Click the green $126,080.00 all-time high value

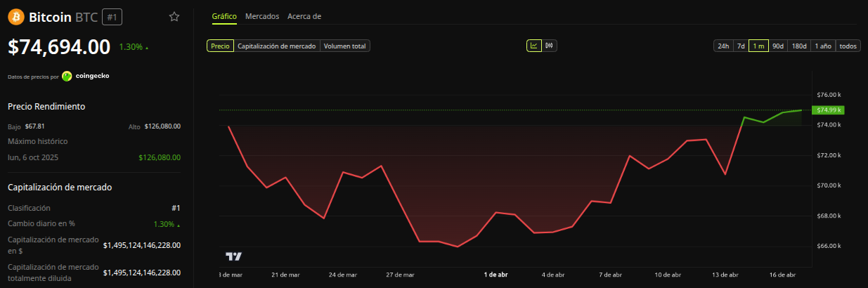(160, 157)
